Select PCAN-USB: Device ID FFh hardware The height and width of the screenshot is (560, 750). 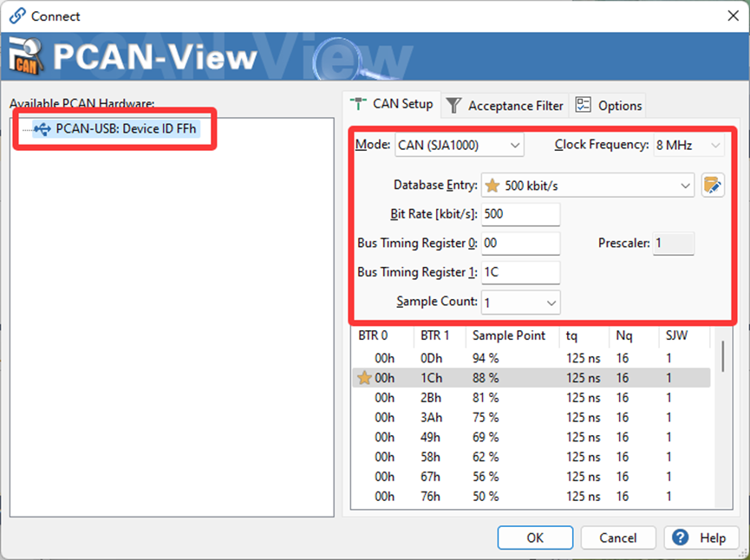[x=116, y=128]
